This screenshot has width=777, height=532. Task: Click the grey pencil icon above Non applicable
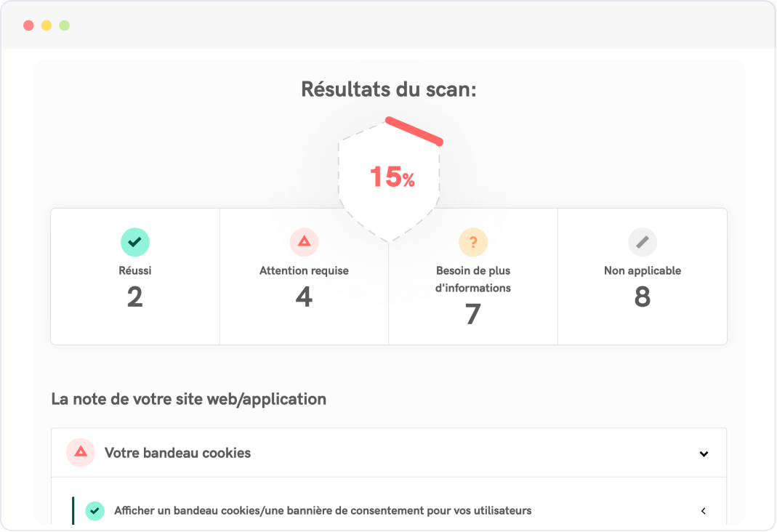click(643, 242)
